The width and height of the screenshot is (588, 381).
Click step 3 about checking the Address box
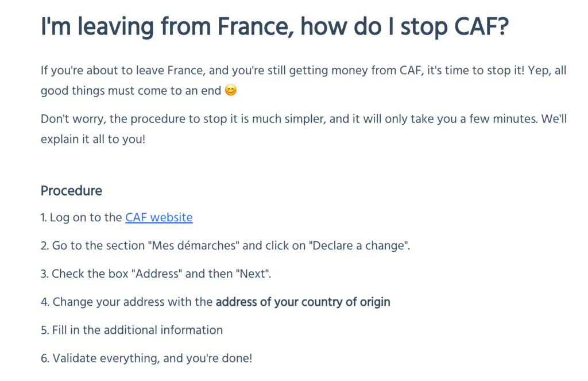(x=156, y=274)
